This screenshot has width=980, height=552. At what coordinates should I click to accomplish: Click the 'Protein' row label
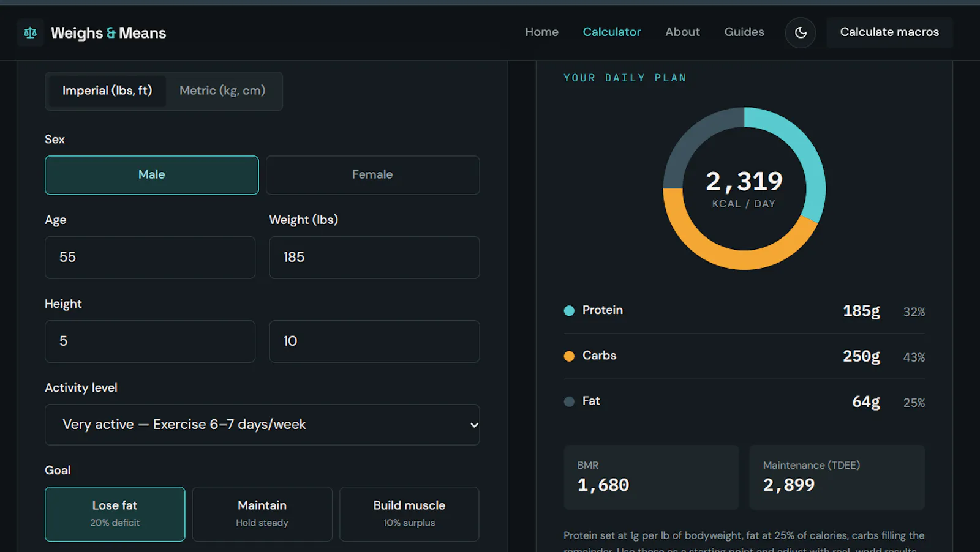pyautogui.click(x=603, y=310)
